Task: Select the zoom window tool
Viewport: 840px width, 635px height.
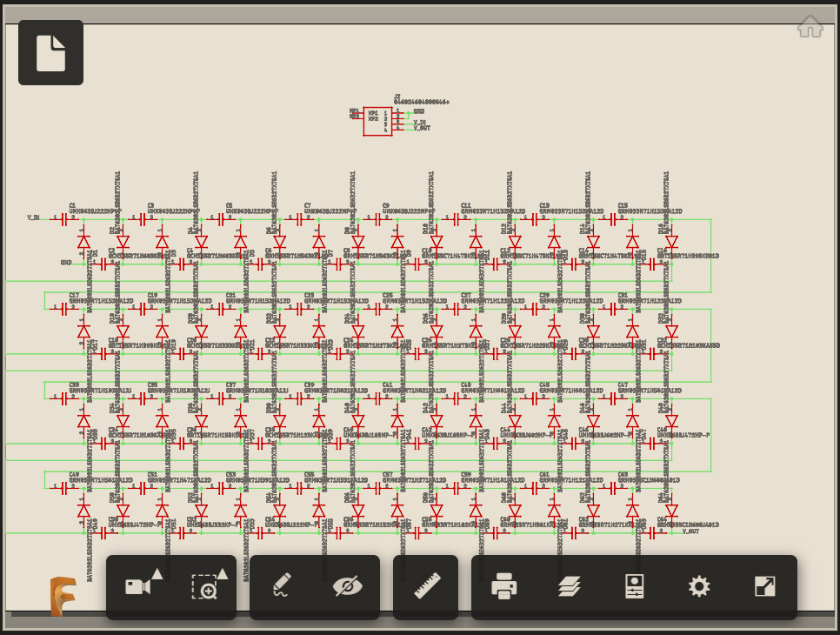Action: point(204,587)
